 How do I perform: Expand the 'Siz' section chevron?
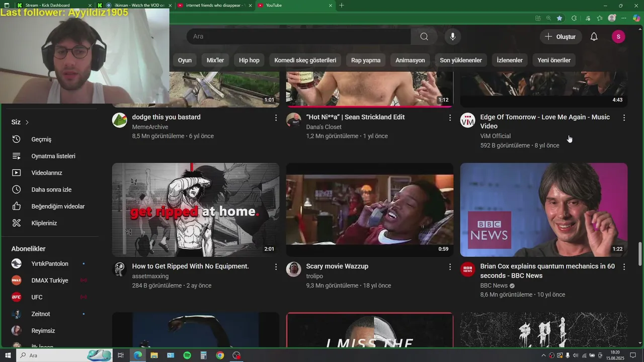coord(27,122)
